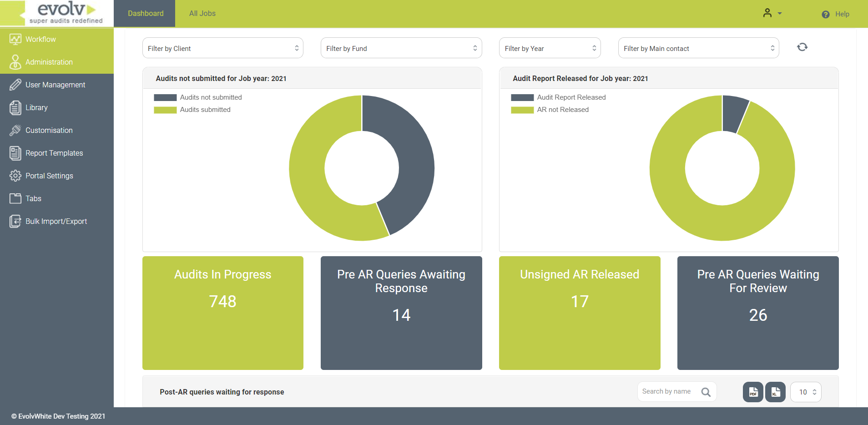
Task: Export Post-AR queries to Excel
Action: [x=775, y=392]
